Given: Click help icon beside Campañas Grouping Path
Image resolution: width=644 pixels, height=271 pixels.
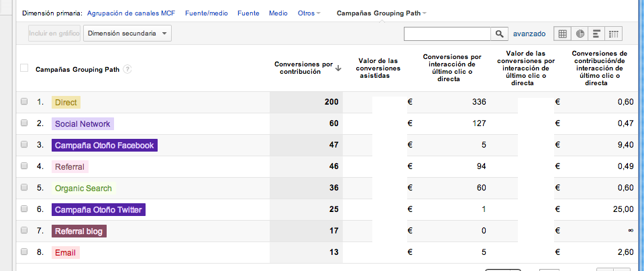Looking at the screenshot, I should coord(127,68).
